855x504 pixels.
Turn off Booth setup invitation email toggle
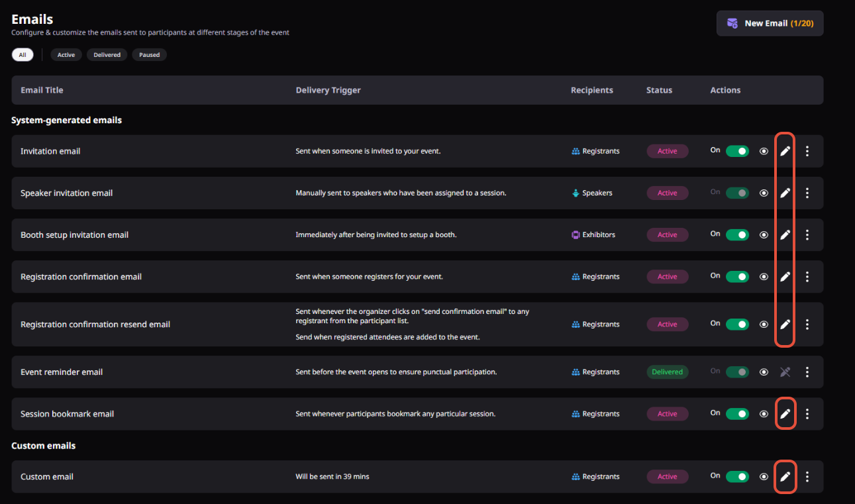click(737, 234)
